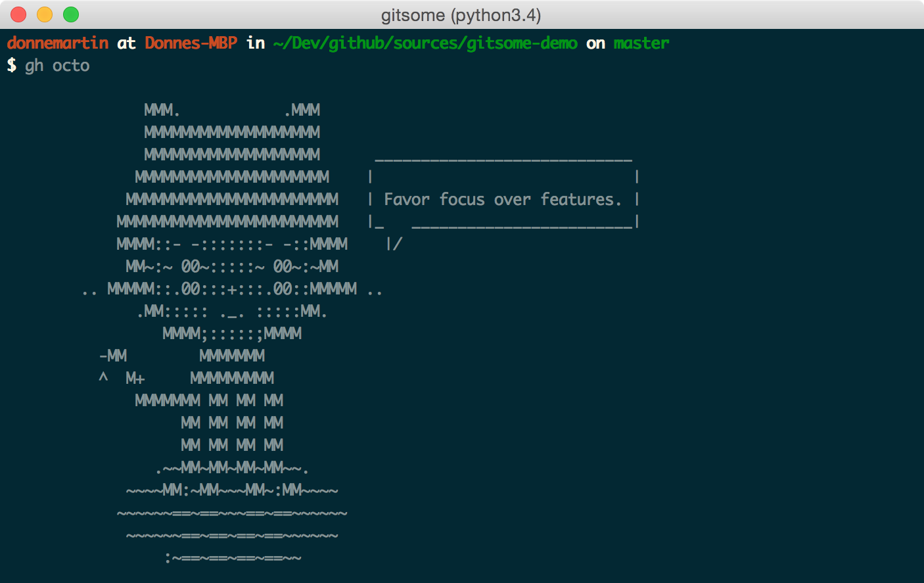The image size is (924, 583).
Task: Click the speech bubble tail
Action: [x=394, y=244]
